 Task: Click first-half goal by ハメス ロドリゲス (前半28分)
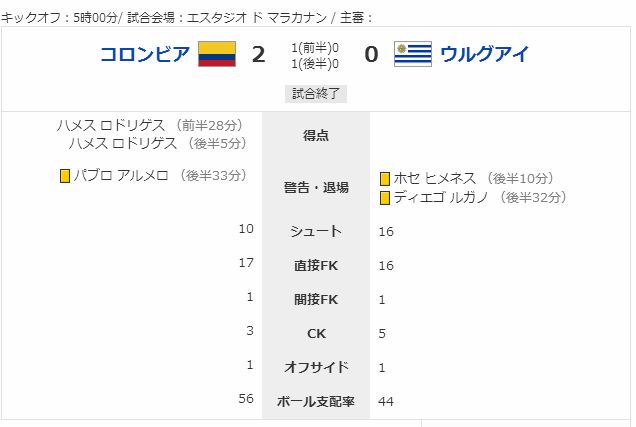150,125
